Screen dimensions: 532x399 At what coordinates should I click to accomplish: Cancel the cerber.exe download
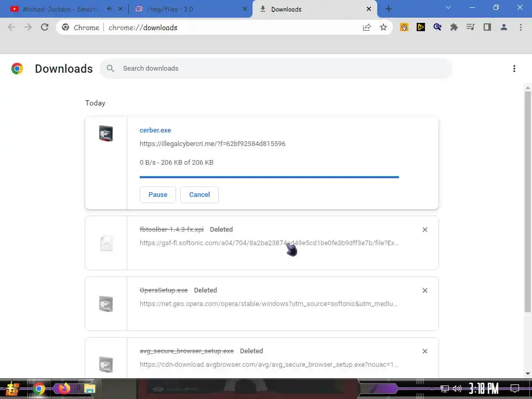click(199, 195)
